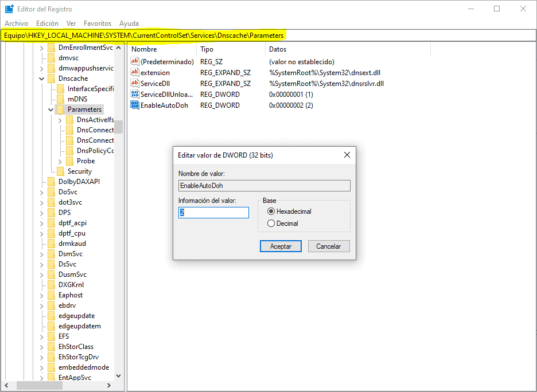
Task: Click the extension string value icon
Action: (135, 72)
